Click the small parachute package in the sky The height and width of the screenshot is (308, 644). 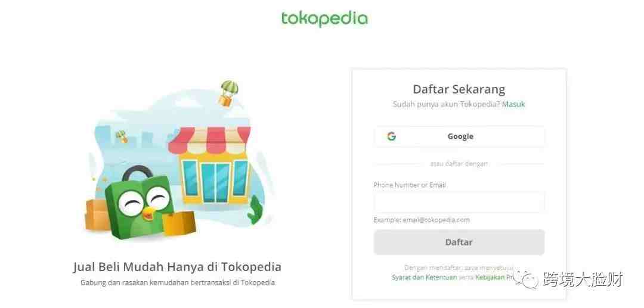point(122,136)
